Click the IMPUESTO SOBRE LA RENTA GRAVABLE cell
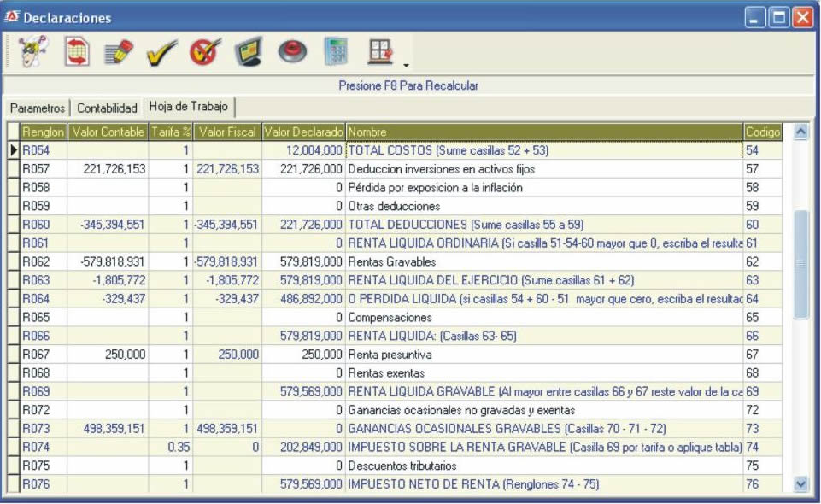This screenshot has width=821, height=504. pos(544,447)
